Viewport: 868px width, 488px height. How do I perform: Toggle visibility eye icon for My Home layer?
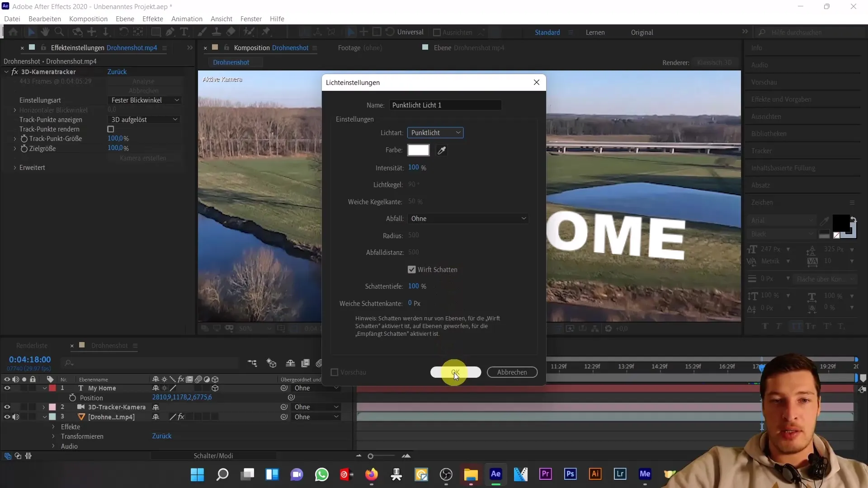[7, 388]
